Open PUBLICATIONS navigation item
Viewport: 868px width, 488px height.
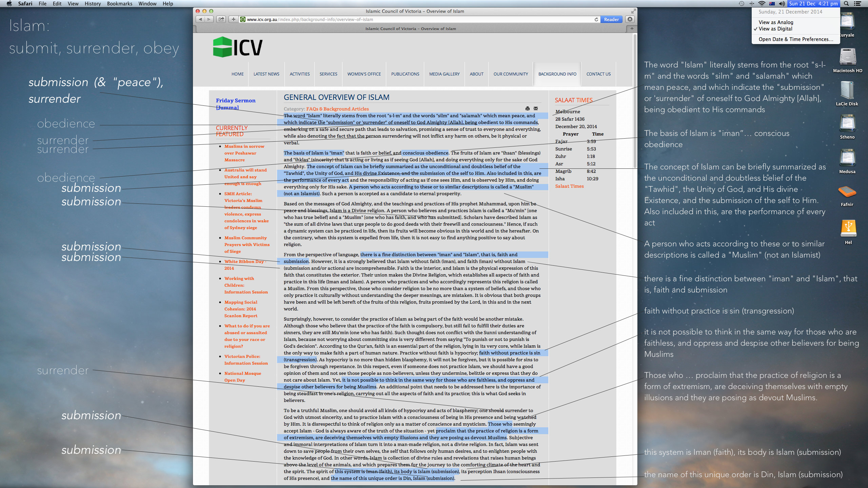pos(405,74)
